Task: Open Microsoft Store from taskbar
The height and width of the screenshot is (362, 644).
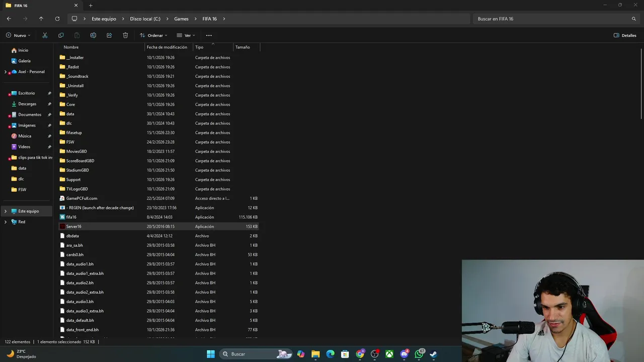Action: point(345,354)
